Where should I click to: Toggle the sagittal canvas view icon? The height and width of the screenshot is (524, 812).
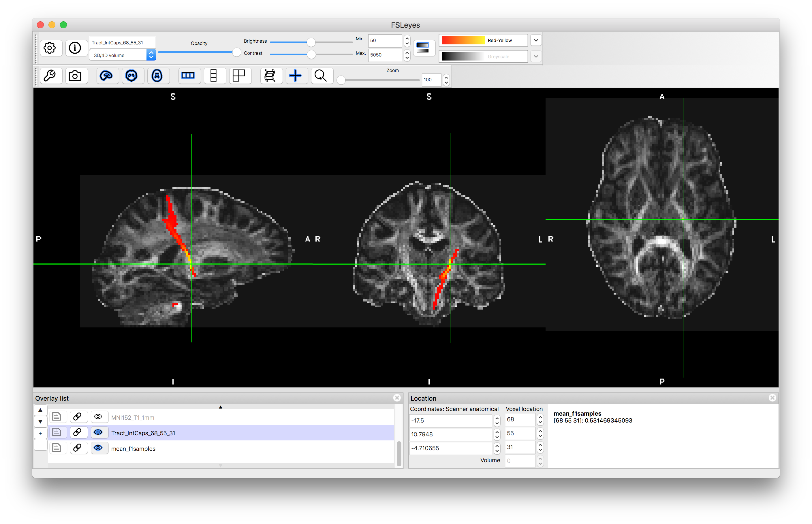(106, 76)
